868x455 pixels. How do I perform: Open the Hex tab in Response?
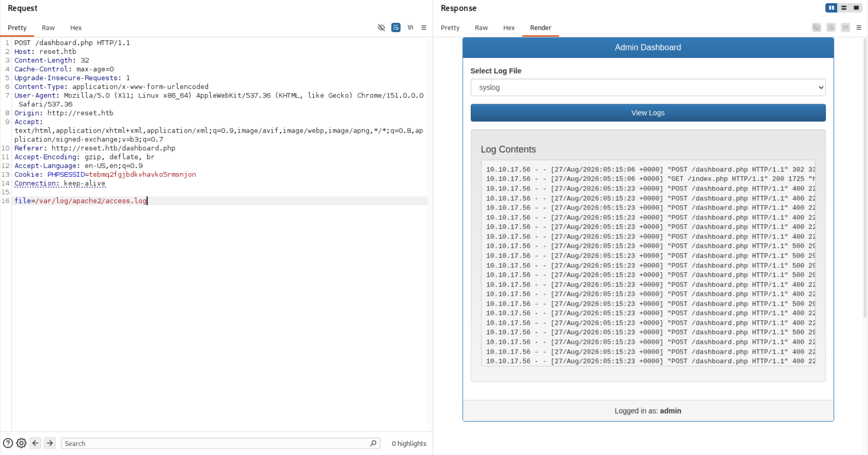509,28
